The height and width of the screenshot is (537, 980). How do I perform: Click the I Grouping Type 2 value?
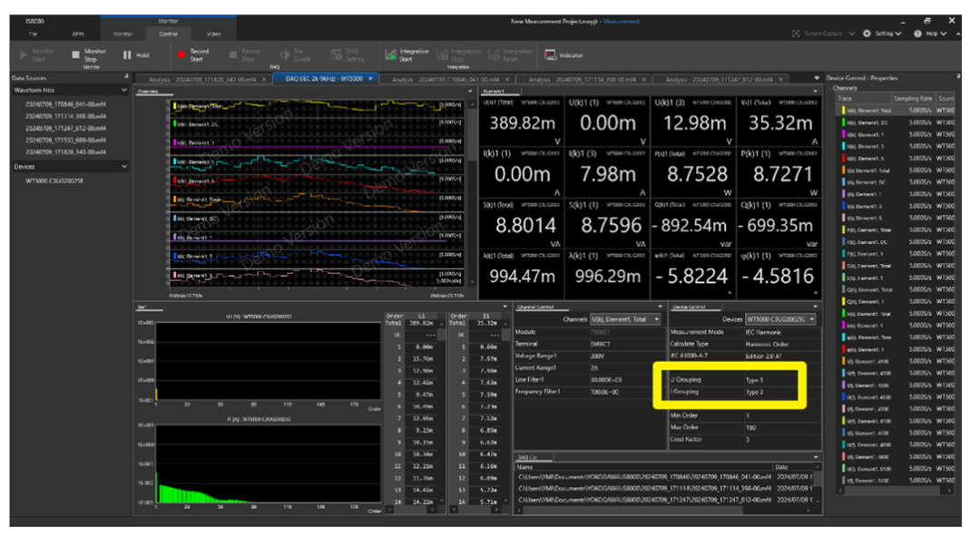tap(754, 392)
